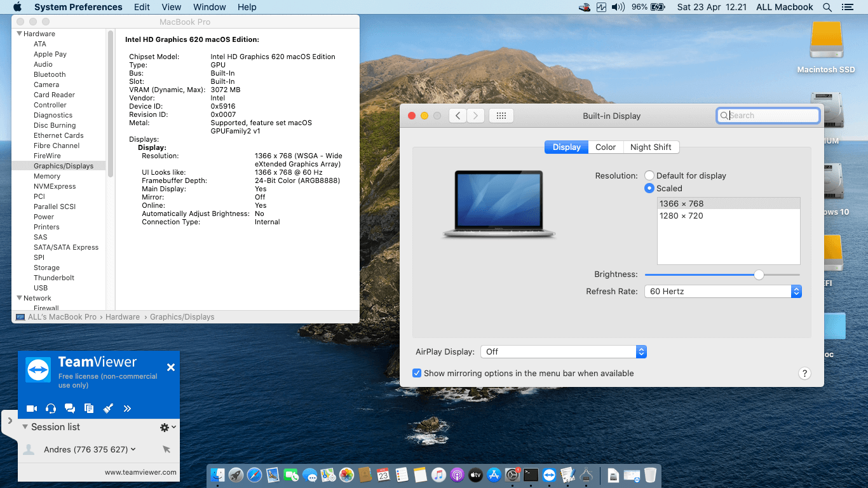This screenshot has width=868, height=488.
Task: Open Messages from the Dock
Action: pyautogui.click(x=310, y=475)
